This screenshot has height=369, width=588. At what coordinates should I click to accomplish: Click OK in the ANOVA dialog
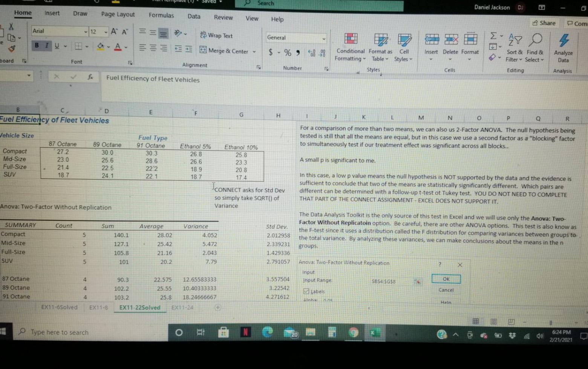coord(446,279)
